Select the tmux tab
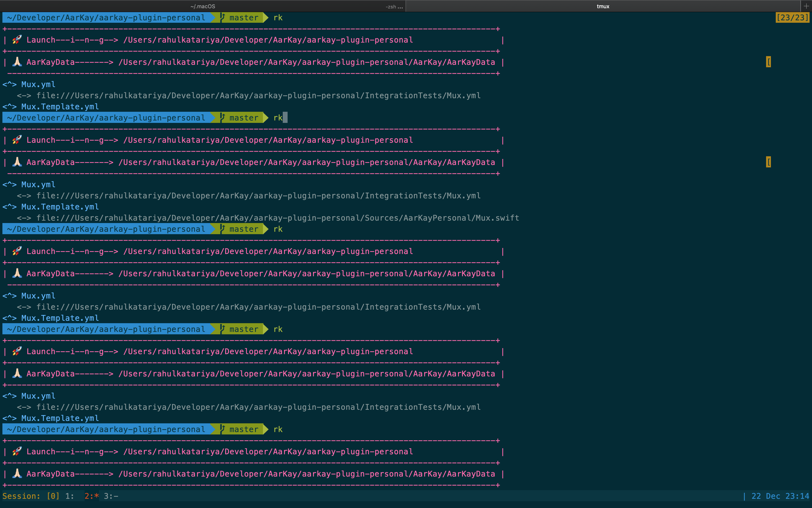The height and width of the screenshot is (508, 812). pos(603,6)
